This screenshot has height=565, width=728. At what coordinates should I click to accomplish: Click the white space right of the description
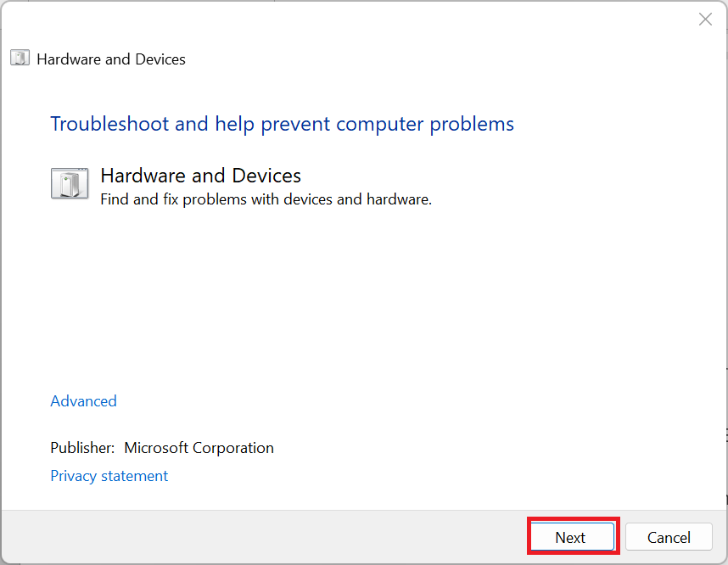pos(577,200)
